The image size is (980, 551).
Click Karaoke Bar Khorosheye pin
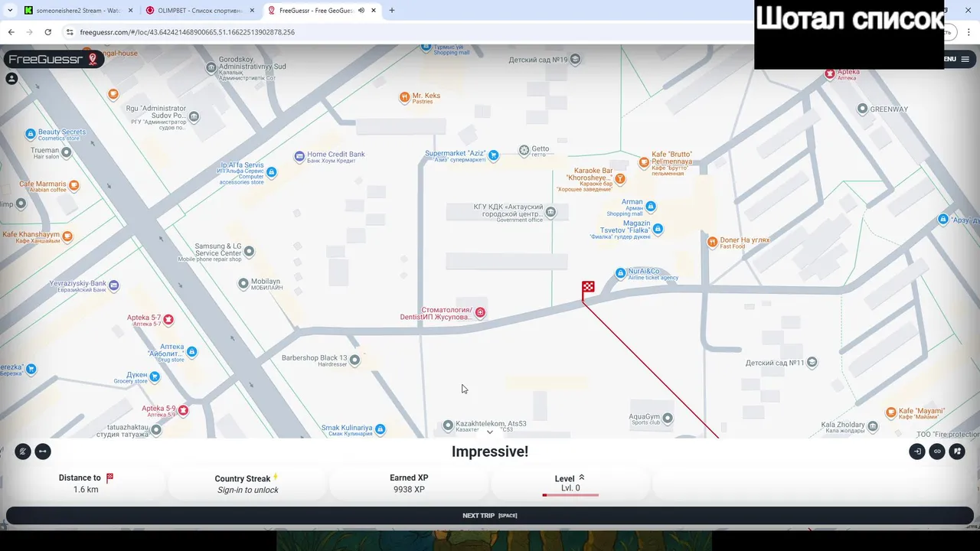pos(620,178)
